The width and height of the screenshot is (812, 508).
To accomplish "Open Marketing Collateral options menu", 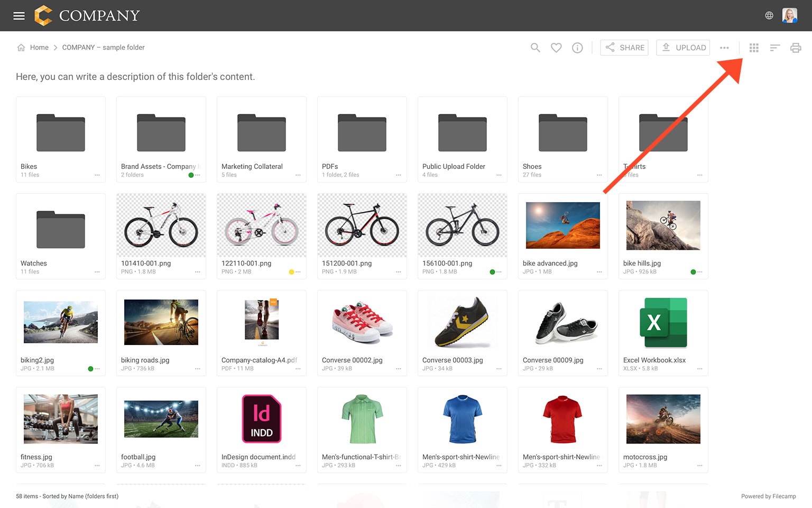I will click(x=298, y=175).
